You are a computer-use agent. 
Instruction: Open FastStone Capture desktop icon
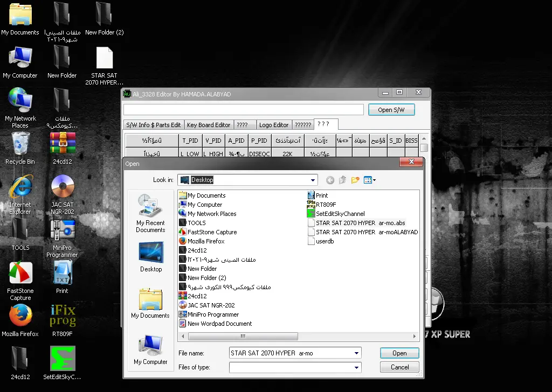tap(20, 281)
